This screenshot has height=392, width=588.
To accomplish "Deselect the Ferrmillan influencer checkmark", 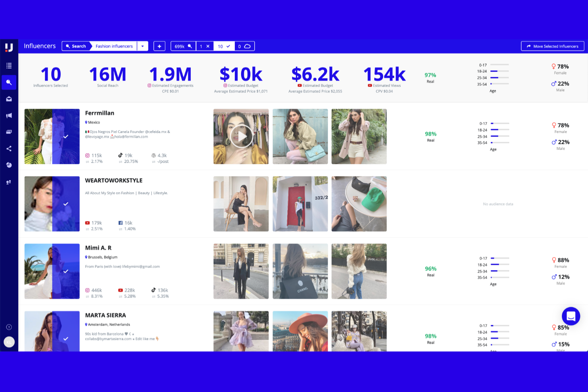I will coord(66,136).
